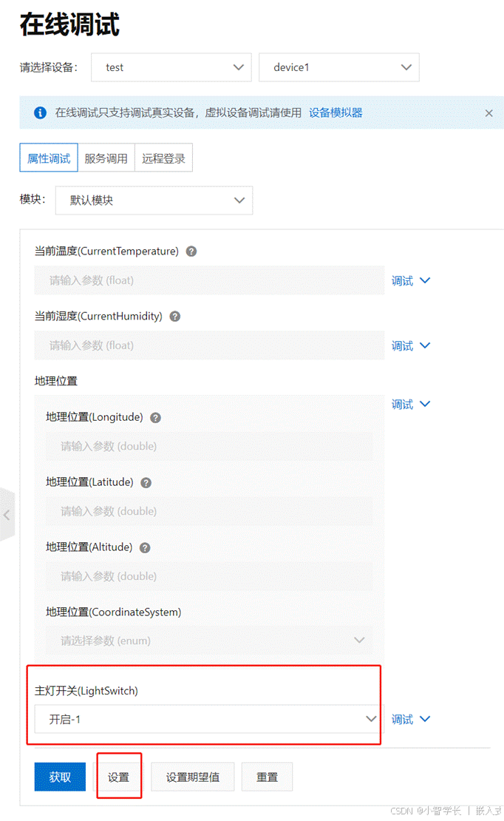The width and height of the screenshot is (504, 821).
Task: Click help icon beside Longitude label
Action: (x=155, y=418)
